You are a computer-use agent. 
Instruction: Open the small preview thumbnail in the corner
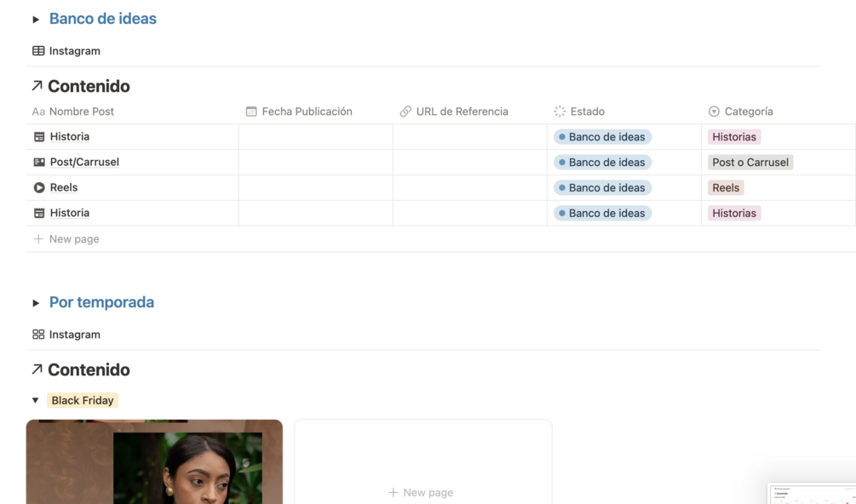tap(812, 494)
